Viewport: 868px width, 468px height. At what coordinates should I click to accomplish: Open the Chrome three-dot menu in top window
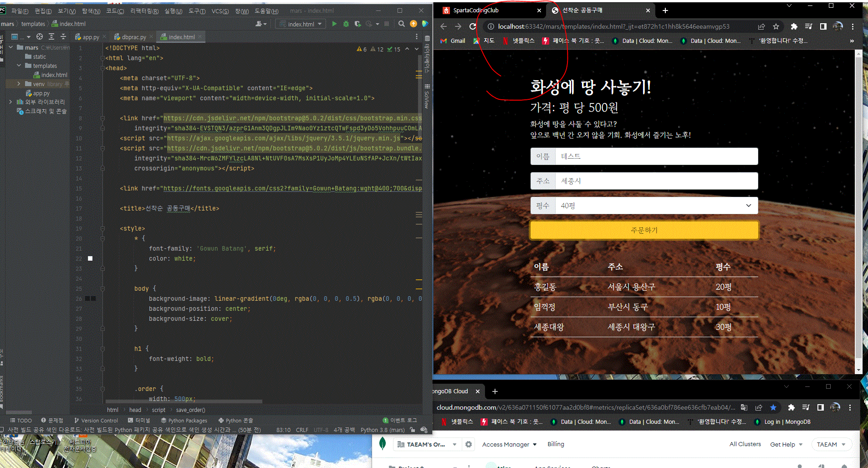[x=853, y=26]
